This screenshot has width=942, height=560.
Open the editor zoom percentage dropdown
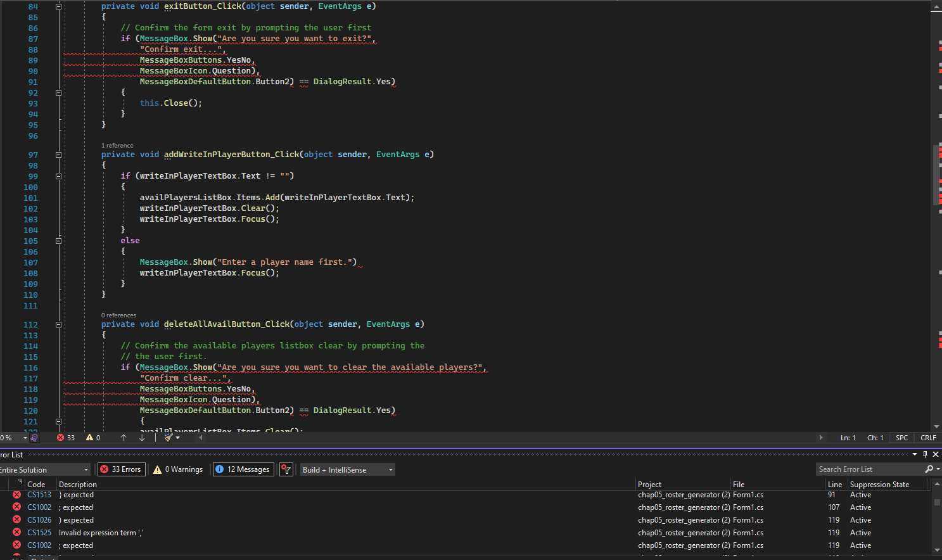pyautogui.click(x=25, y=438)
